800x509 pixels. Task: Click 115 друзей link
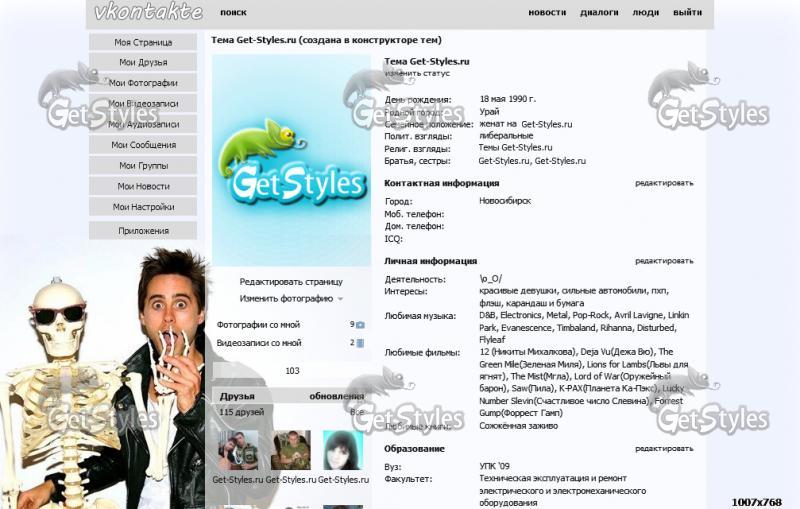pos(241,412)
